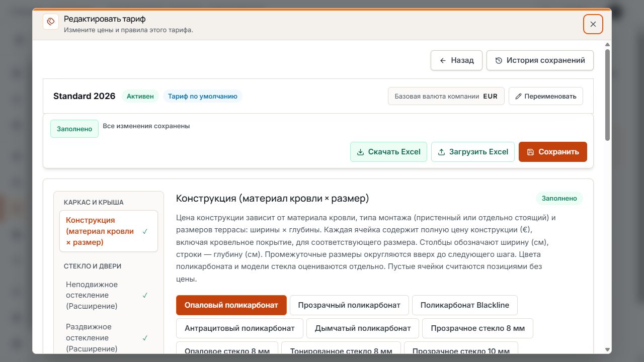The width and height of the screenshot is (644, 362).
Task: Click the Тариф по умолчанию badge
Action: click(203, 96)
